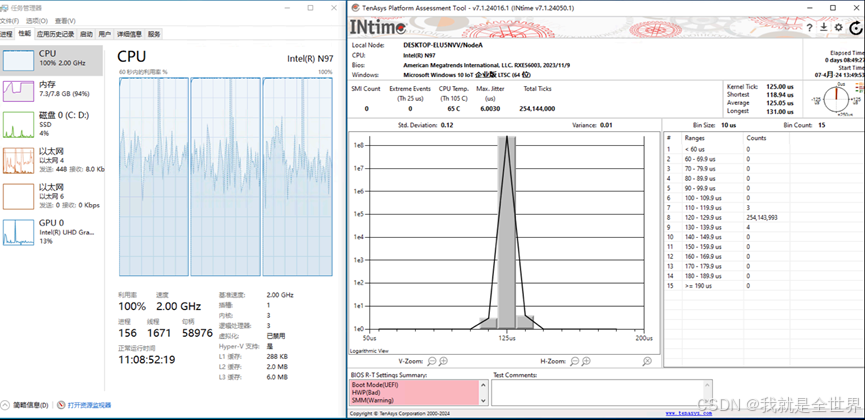Click Longest value 131.00 us

click(x=778, y=111)
